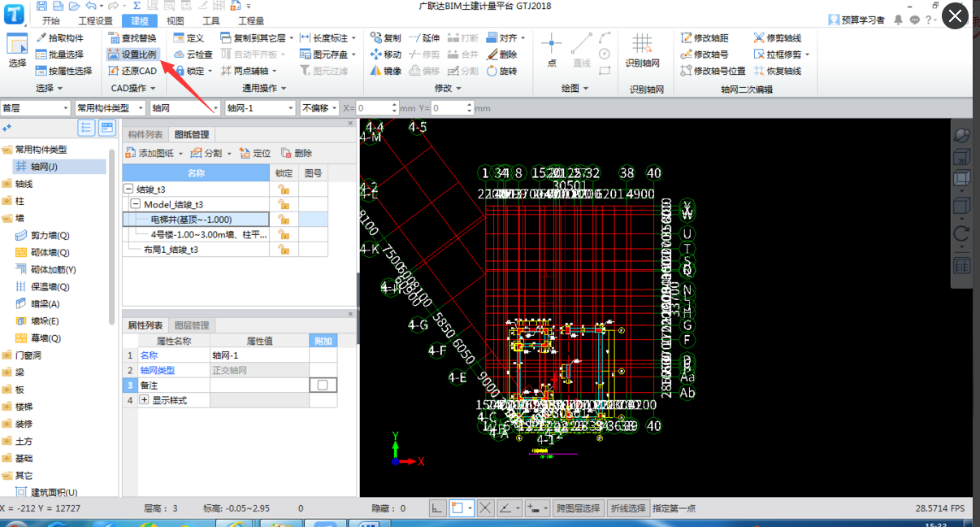Click the 名称 property value 轴网-1
The image size is (980, 527).
click(x=259, y=355)
